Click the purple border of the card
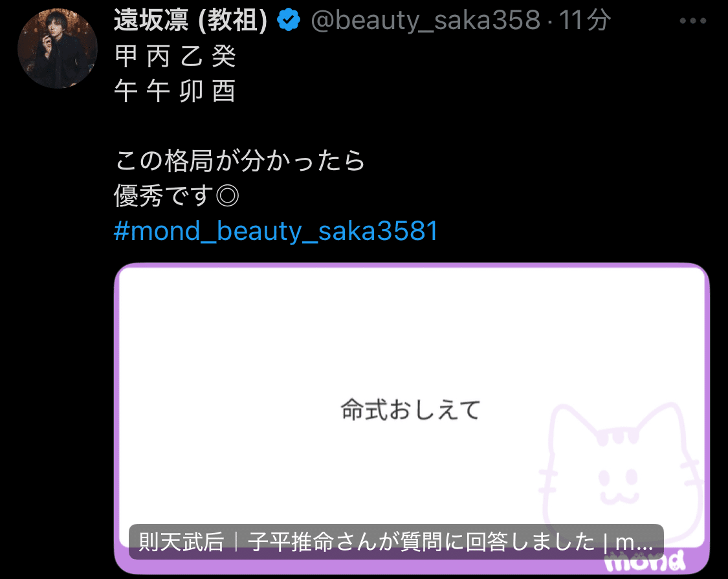Screen dimensions: 728x579 [x=412, y=266]
